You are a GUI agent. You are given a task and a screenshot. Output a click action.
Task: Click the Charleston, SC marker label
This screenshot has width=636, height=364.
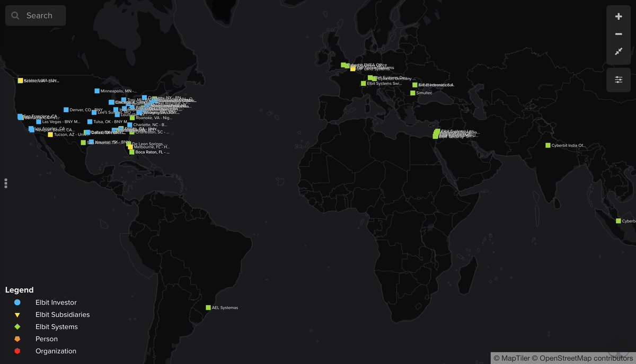(x=153, y=132)
